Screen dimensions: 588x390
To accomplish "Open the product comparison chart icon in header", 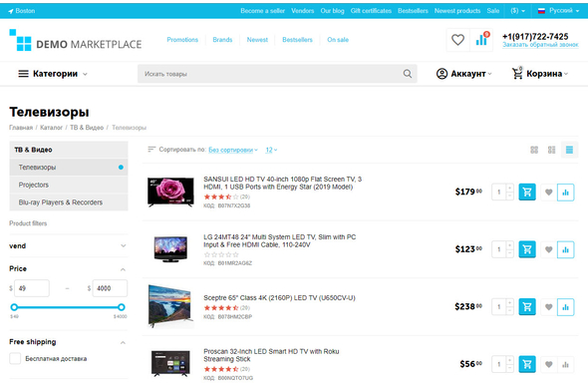I will (x=481, y=40).
